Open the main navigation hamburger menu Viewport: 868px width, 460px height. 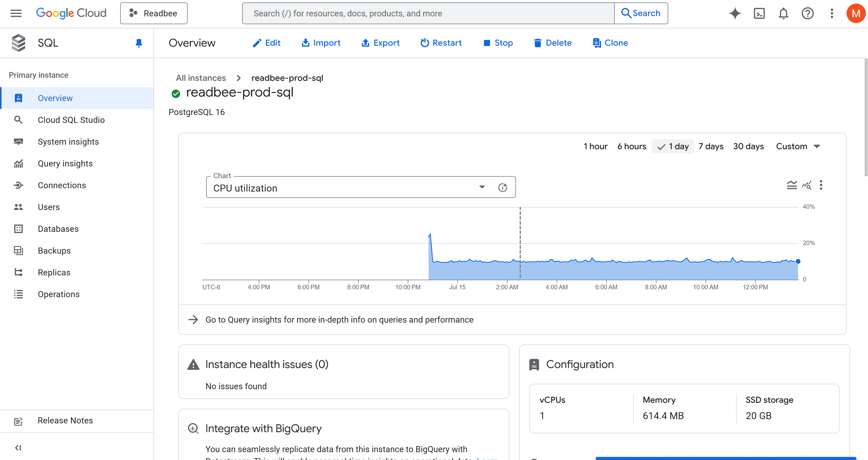click(x=16, y=13)
